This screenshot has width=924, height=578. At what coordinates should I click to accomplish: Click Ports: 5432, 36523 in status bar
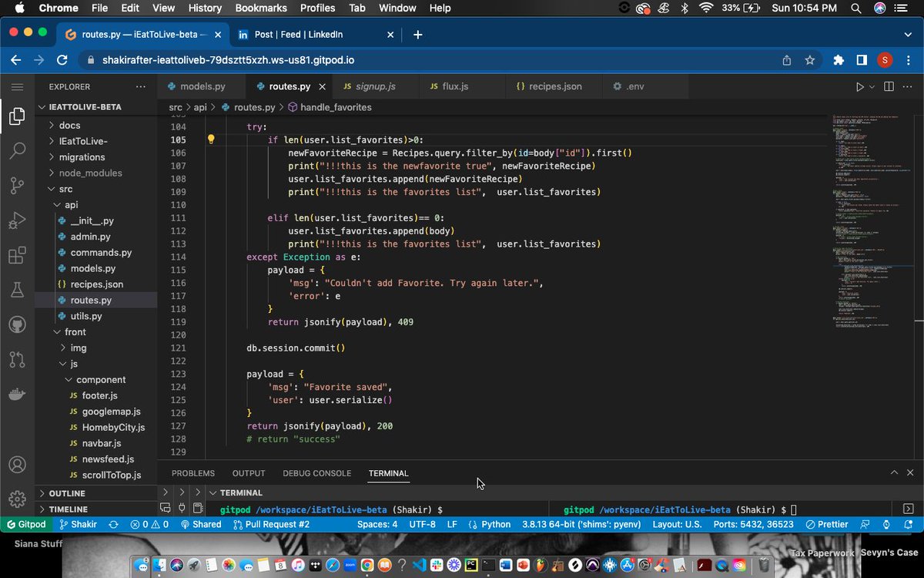point(752,524)
